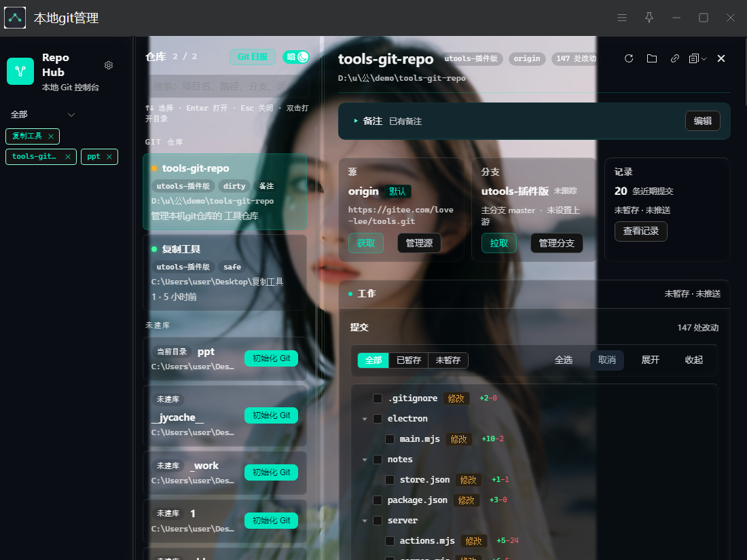Open repository folder icon in header

(x=652, y=58)
